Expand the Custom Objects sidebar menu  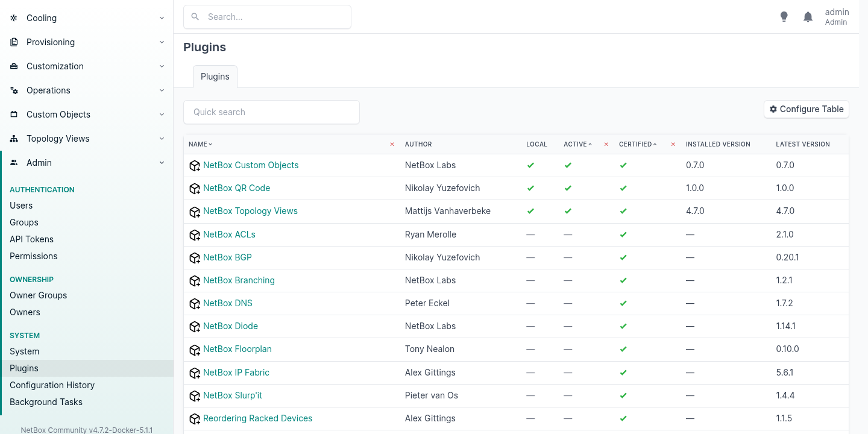click(x=87, y=115)
